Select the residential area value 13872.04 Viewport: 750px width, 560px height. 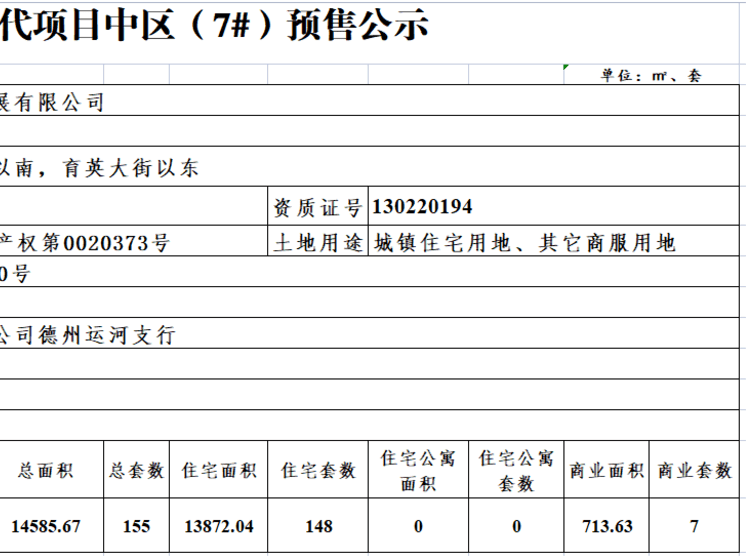[218, 526]
